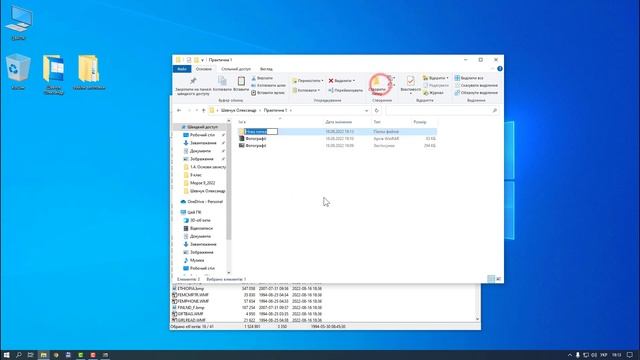Select Music (Музика) in navigation pane
This screenshot has height=360, width=640.
tap(193, 260)
